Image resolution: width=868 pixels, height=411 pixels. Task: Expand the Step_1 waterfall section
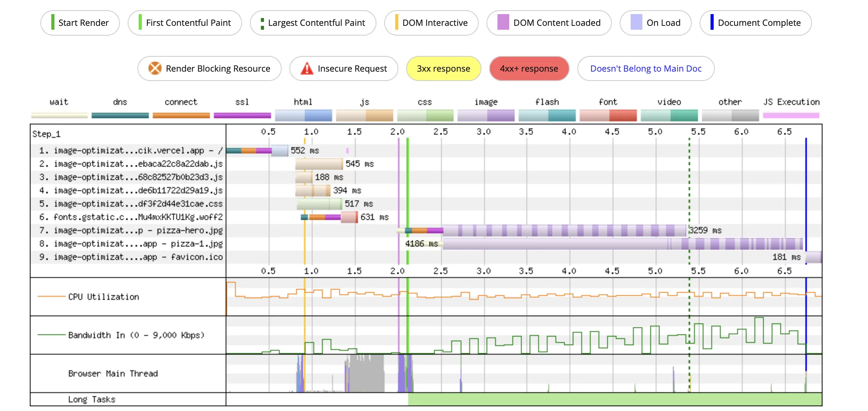tap(46, 133)
